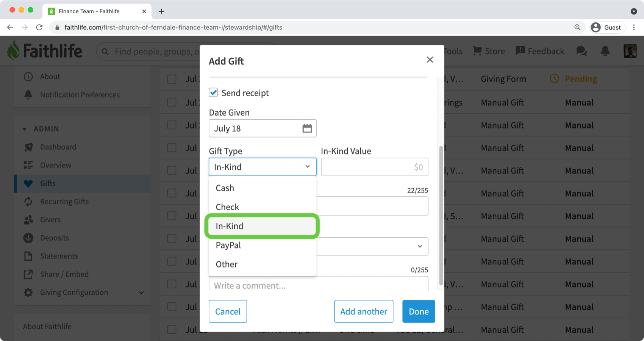
Task: Click the Giving Form cell
Action: click(x=503, y=79)
